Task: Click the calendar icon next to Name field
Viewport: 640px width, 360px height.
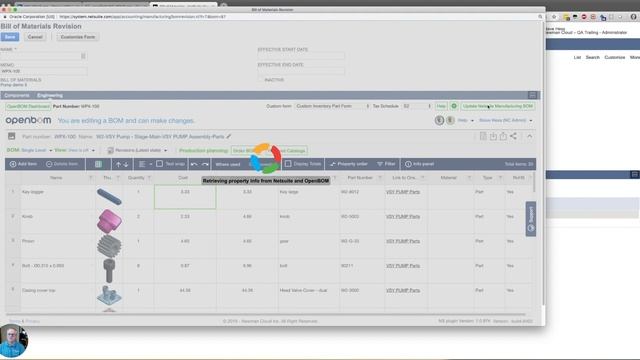Action: pyautogui.click(x=83, y=56)
